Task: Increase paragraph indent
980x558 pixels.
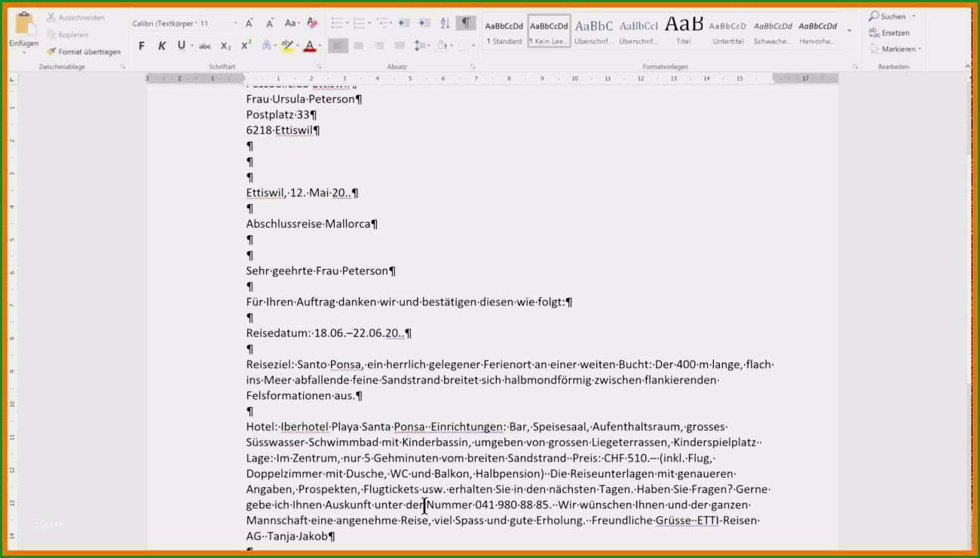Action: pyautogui.click(x=424, y=23)
